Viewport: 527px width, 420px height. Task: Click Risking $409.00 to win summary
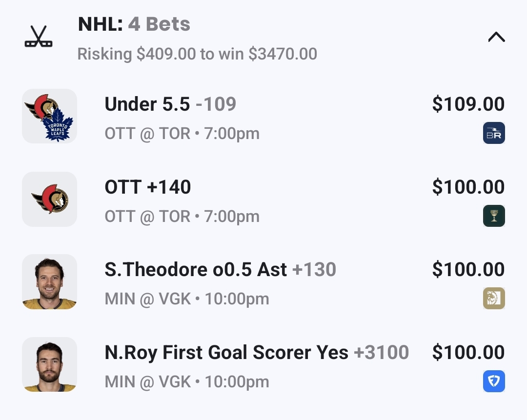coord(197,54)
